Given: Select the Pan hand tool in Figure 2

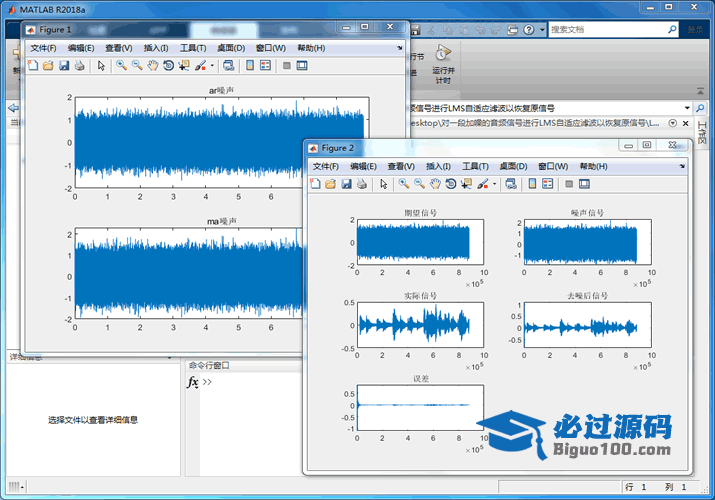Looking at the screenshot, I should (x=435, y=184).
